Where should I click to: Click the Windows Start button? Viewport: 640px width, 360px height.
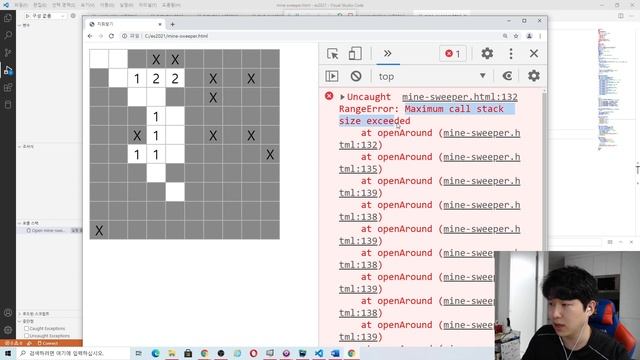8,353
